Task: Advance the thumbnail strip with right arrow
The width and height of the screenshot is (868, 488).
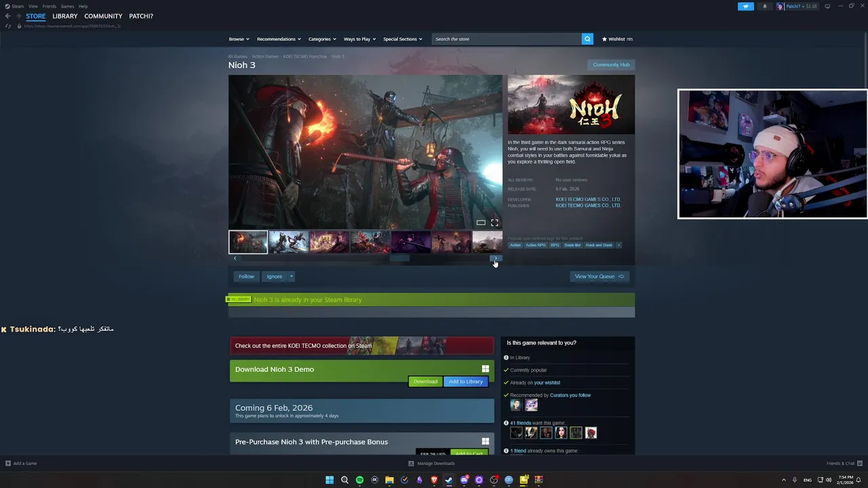Action: 496,258
